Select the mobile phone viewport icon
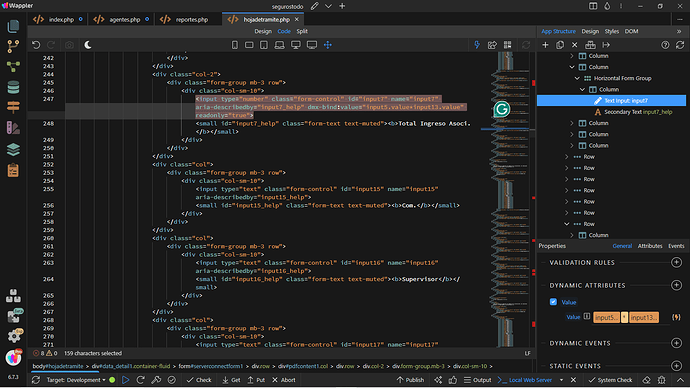 (235, 45)
